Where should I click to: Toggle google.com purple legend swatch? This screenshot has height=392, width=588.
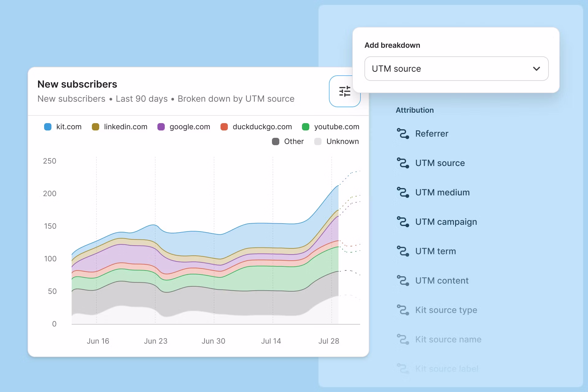click(161, 127)
